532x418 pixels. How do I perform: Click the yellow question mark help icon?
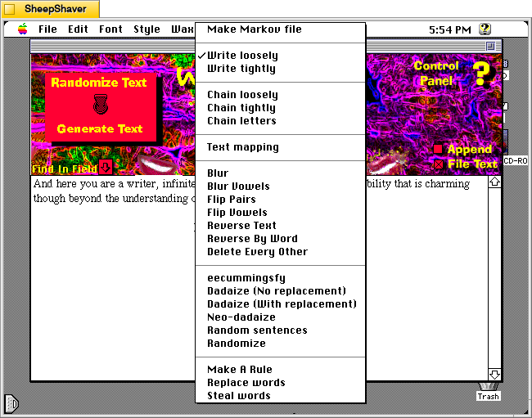[481, 74]
